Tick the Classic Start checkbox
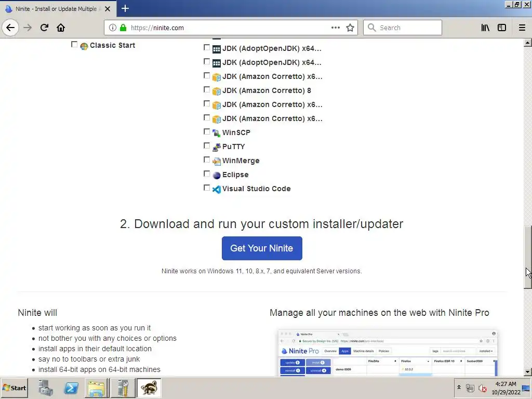 [x=74, y=45]
